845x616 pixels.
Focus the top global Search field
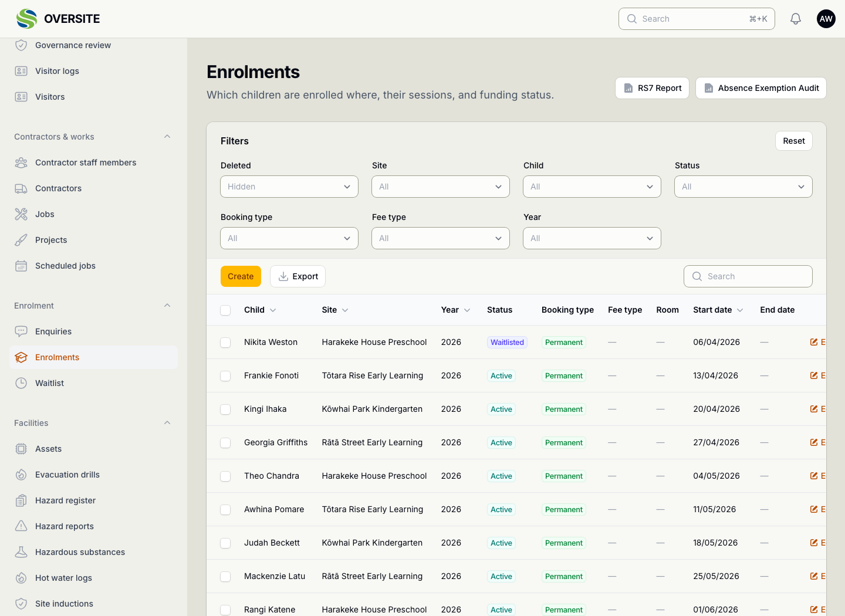[x=697, y=19]
